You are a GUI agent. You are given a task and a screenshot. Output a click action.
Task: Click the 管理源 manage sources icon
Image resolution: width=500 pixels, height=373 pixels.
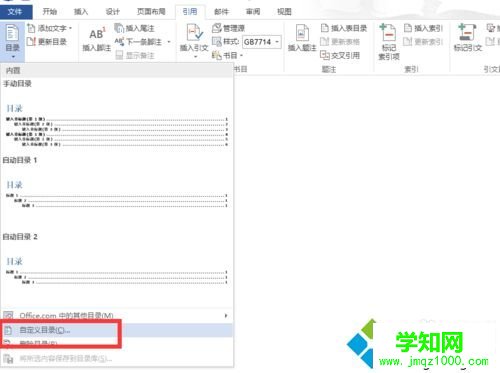click(x=217, y=28)
